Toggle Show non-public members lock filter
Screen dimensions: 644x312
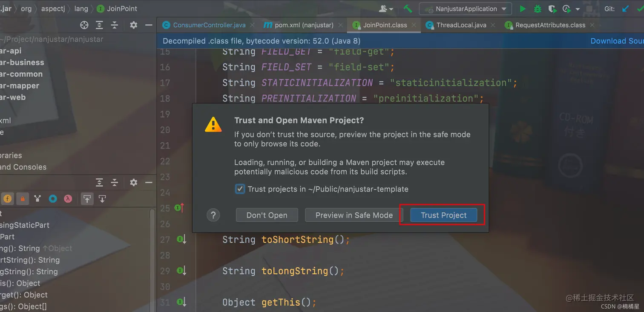click(23, 199)
